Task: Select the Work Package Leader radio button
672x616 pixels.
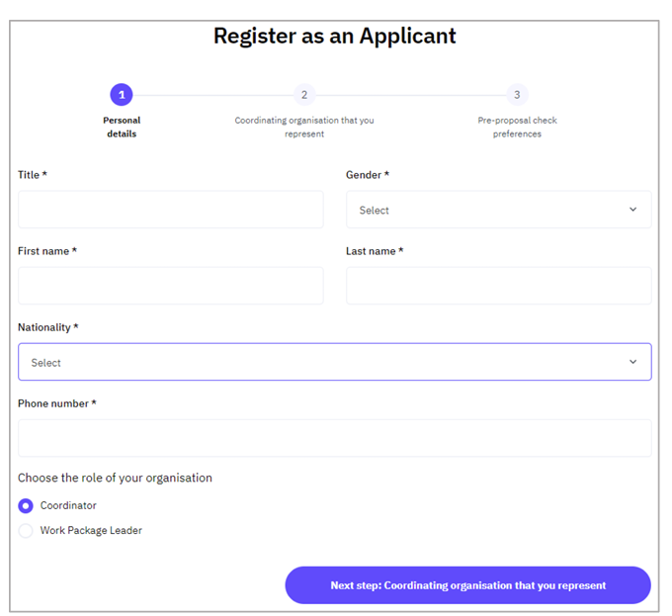Action: (26, 531)
